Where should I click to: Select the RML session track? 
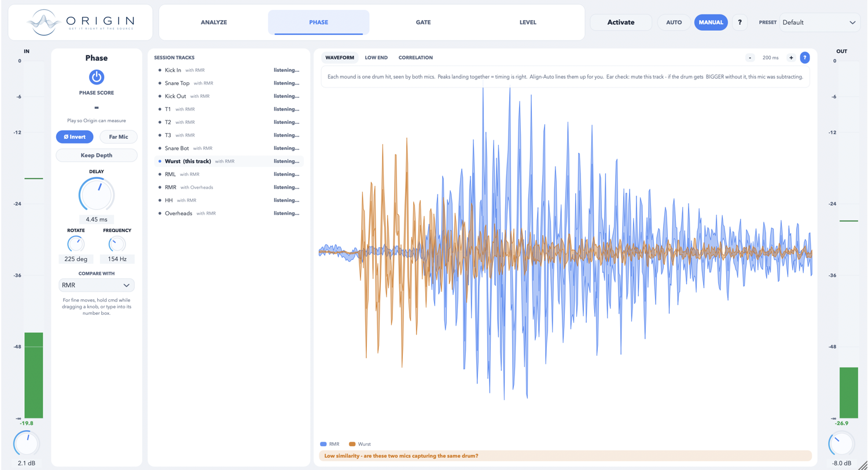click(229, 174)
